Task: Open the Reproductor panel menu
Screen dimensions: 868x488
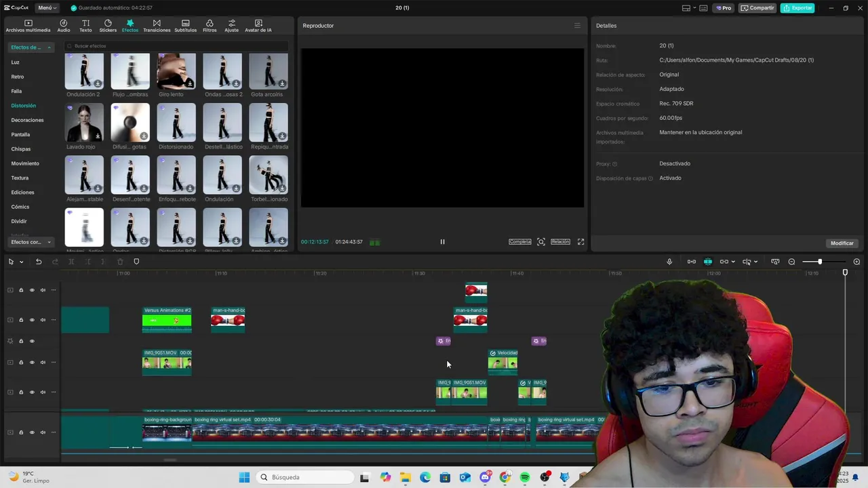Action: tap(577, 26)
